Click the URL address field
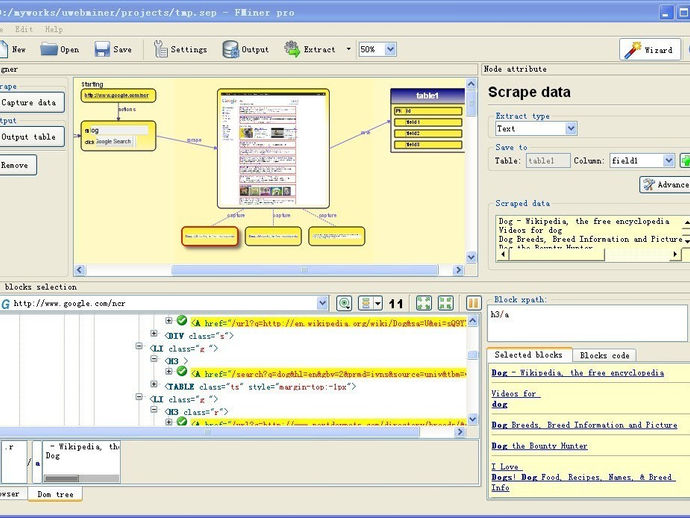690x518 pixels. [x=164, y=303]
